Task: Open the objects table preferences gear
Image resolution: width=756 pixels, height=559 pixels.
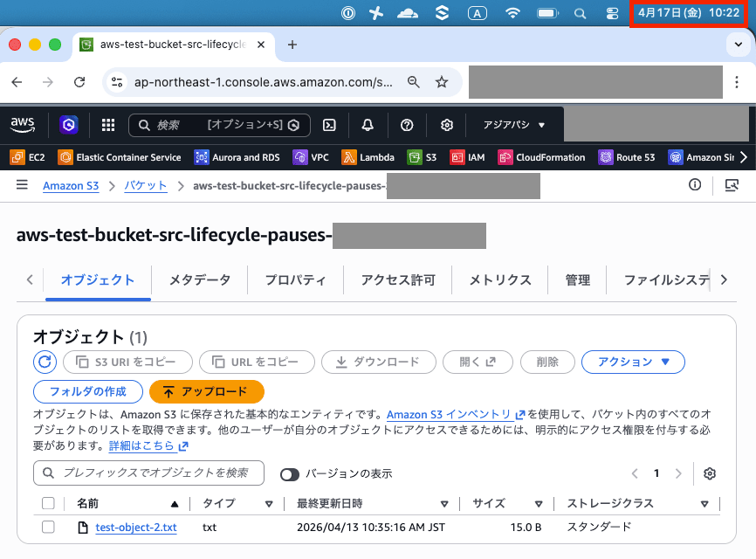Action: [x=710, y=473]
